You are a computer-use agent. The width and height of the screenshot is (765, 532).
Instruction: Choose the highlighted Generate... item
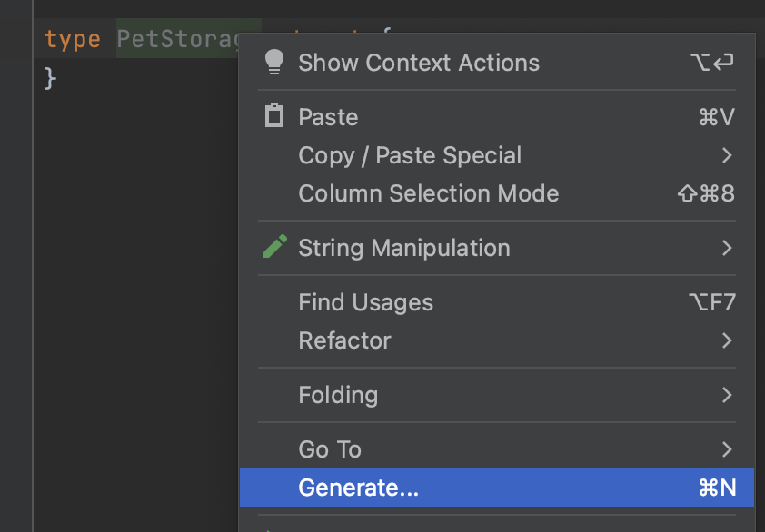pyautogui.click(x=358, y=488)
